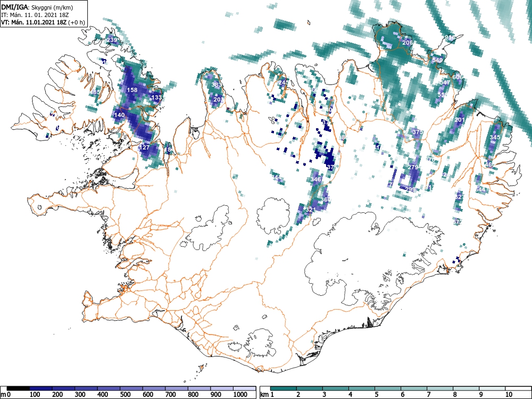Click visibility value '346' on the map
This screenshot has width=532, height=399.
click(x=315, y=179)
